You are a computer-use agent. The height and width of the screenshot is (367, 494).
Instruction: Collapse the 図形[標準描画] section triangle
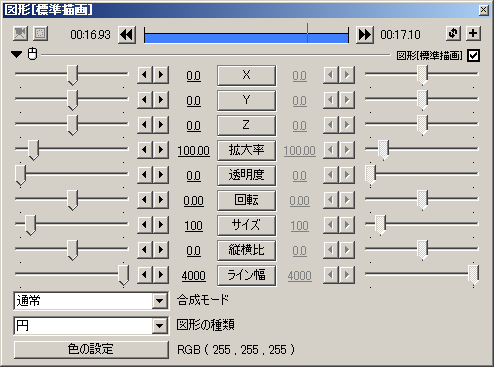coord(16,54)
